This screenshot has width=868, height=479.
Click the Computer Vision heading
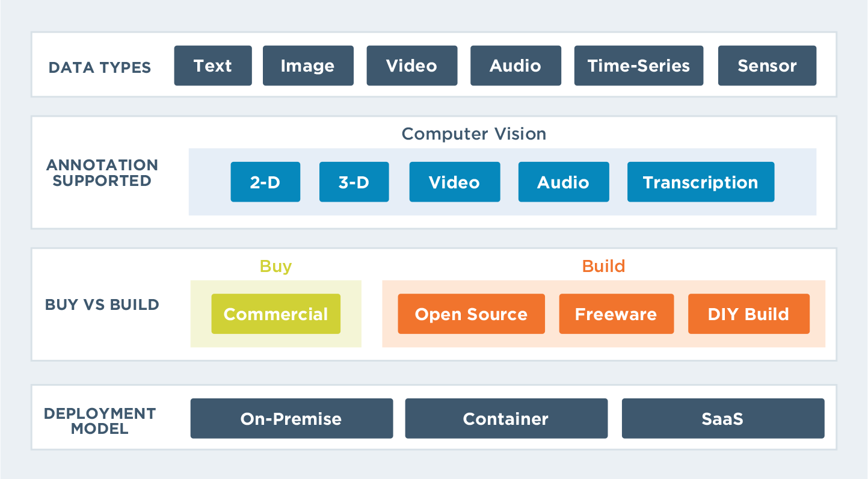coord(474,134)
